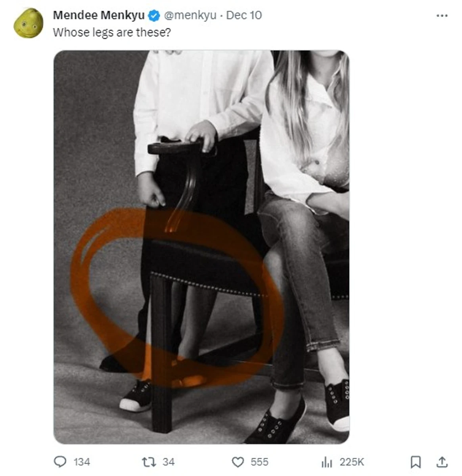
Task: Reply to the tweet via the comment icon
Action: (60, 462)
